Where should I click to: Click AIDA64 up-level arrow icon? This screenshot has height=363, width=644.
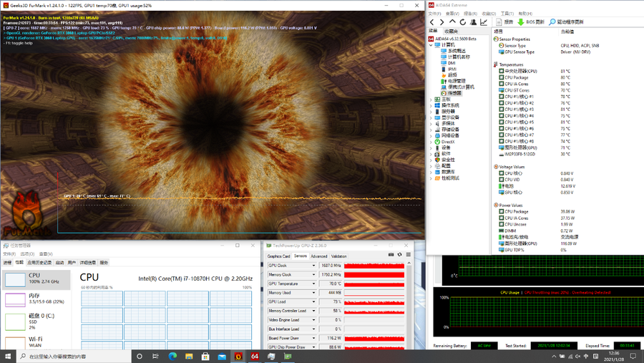pyautogui.click(x=452, y=21)
